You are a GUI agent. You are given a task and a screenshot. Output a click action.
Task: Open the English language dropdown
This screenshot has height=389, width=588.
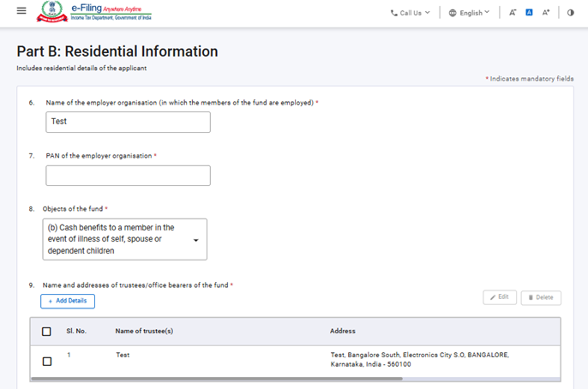coord(471,13)
